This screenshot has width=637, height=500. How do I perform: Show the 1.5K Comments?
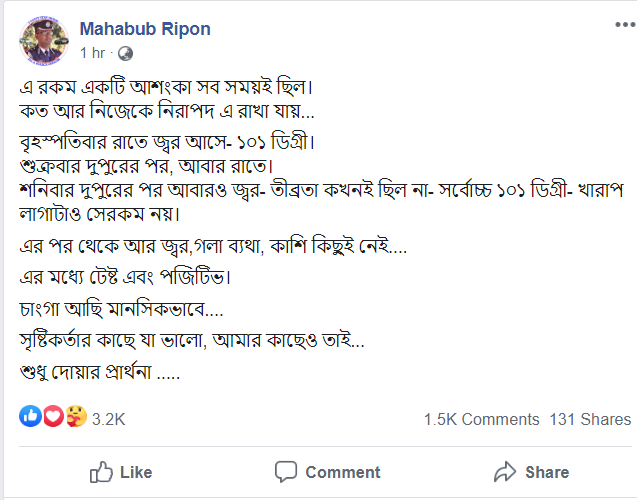[x=480, y=420]
